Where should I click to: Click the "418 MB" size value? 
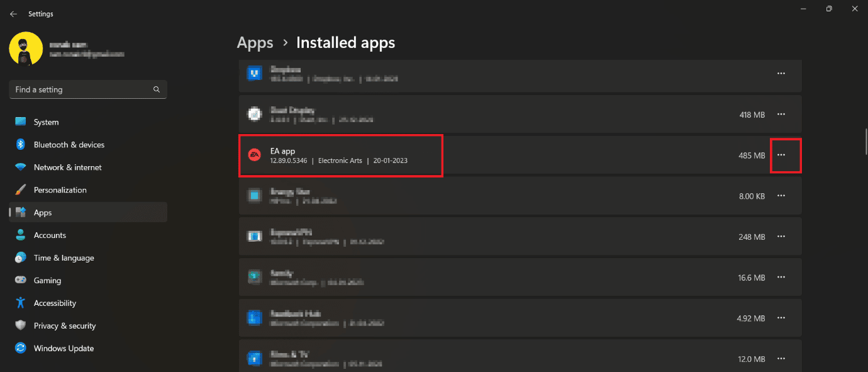pos(752,115)
